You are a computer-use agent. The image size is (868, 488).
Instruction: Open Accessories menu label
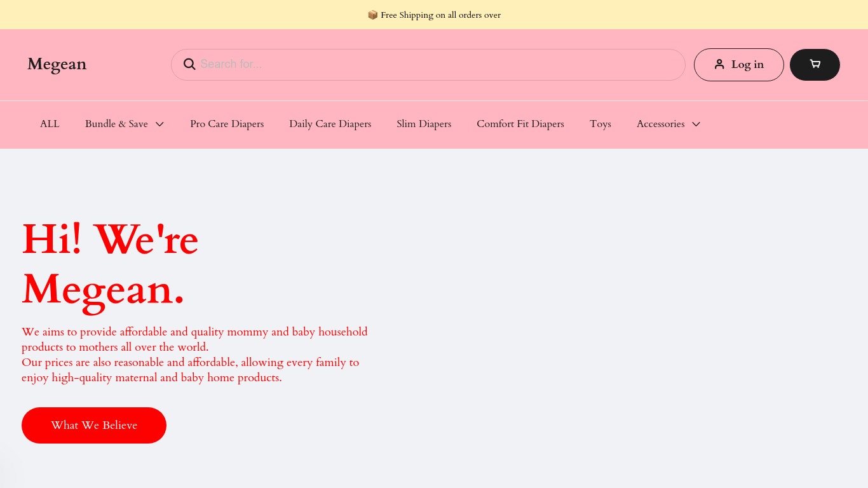tap(660, 124)
